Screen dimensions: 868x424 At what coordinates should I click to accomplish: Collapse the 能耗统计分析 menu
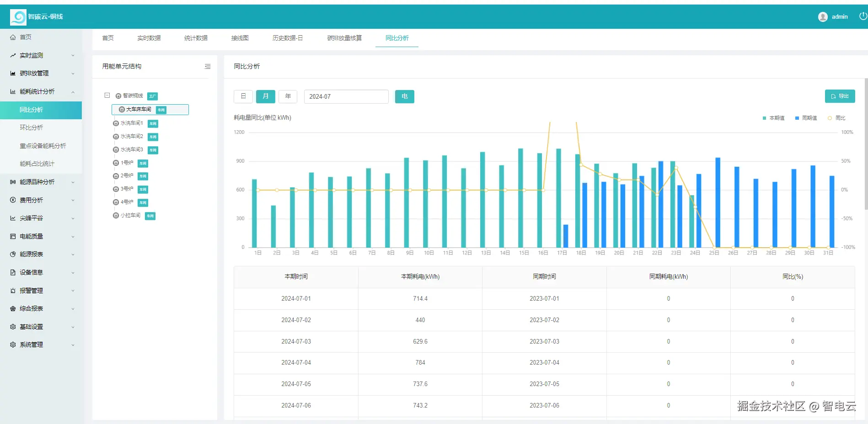click(42, 91)
